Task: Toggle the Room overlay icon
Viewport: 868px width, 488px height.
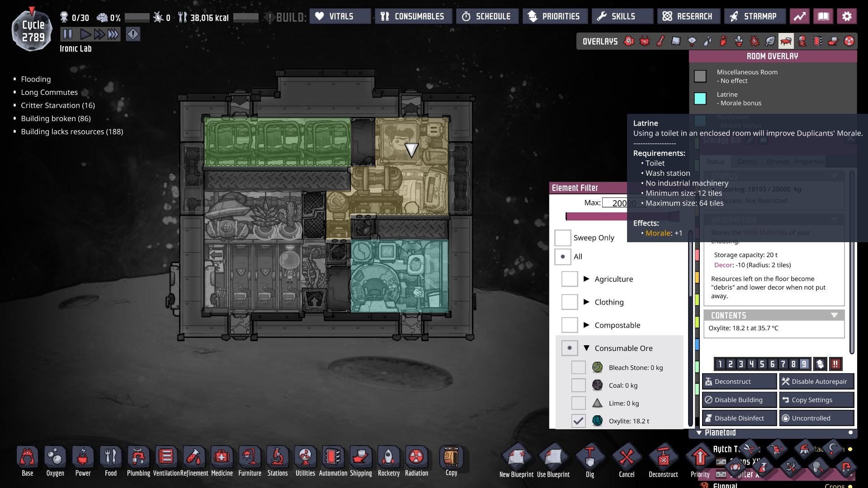Action: (786, 42)
